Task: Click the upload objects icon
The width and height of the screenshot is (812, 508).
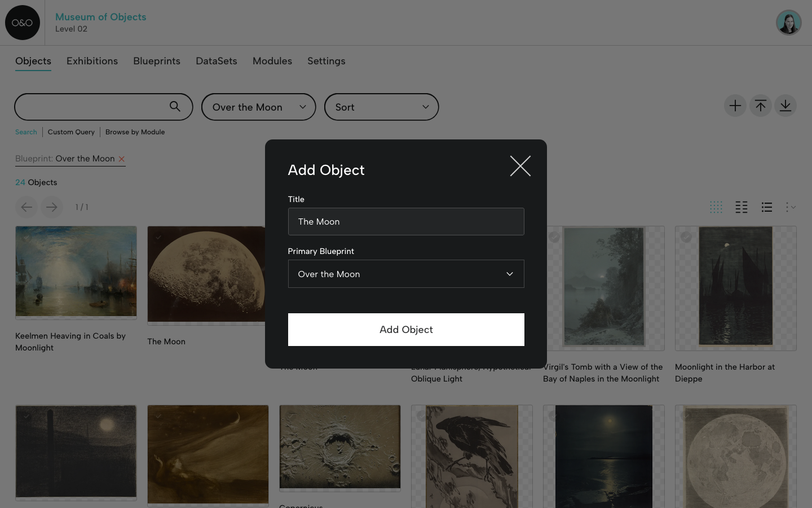Action: [x=760, y=106]
